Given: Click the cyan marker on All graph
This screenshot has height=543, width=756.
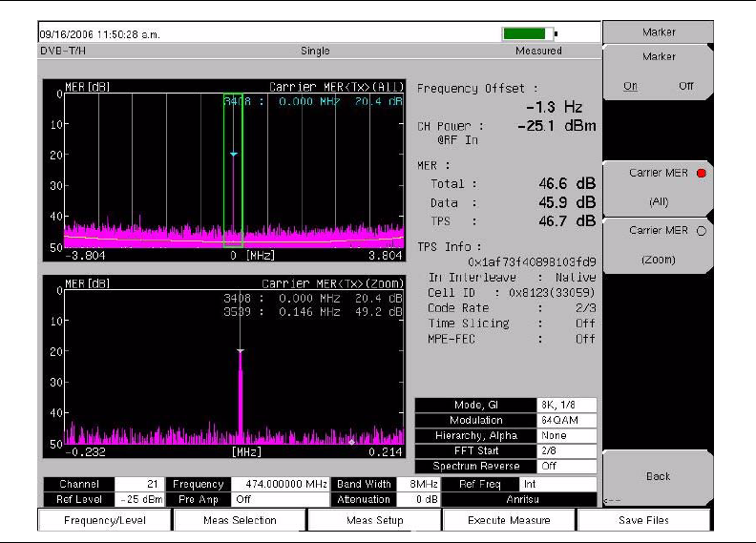Looking at the screenshot, I should (x=233, y=154).
